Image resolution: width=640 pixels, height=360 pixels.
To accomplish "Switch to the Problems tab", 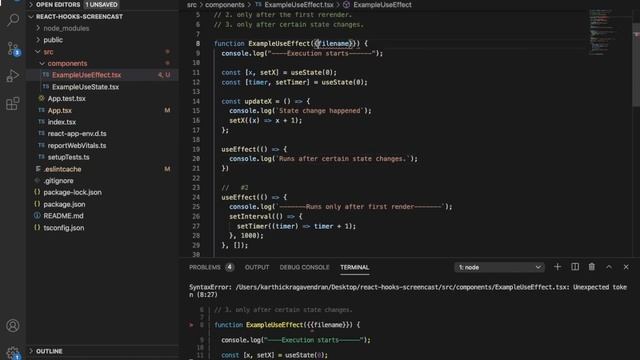I will point(204,267).
